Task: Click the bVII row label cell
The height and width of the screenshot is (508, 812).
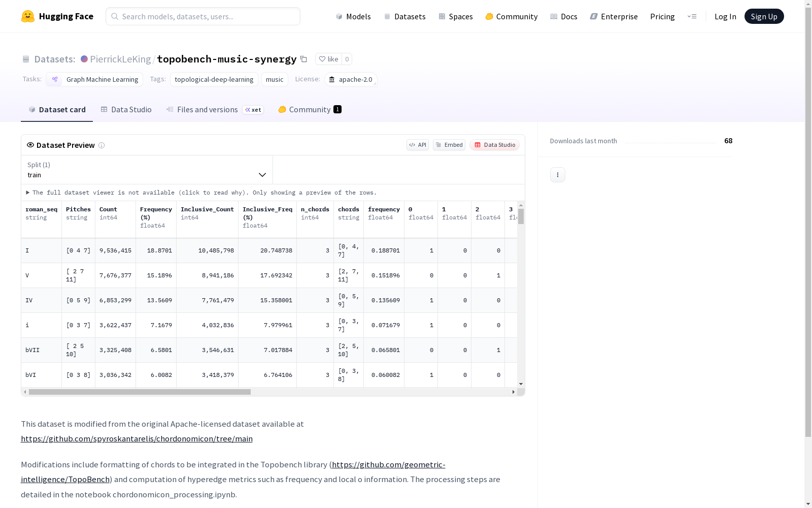Action: [x=42, y=350]
